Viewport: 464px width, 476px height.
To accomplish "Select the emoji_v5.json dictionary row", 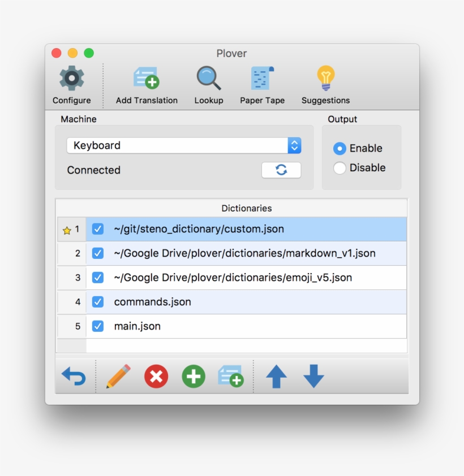I will coord(246,278).
